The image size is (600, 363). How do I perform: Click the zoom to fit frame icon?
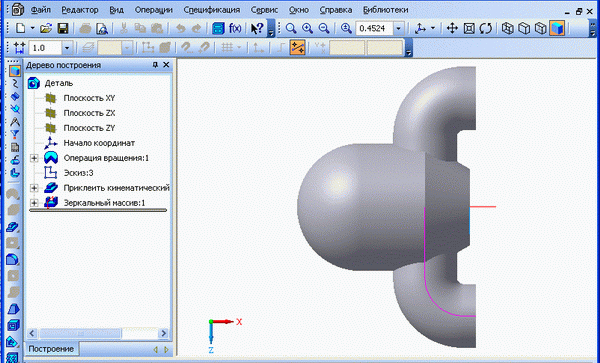pos(469,28)
